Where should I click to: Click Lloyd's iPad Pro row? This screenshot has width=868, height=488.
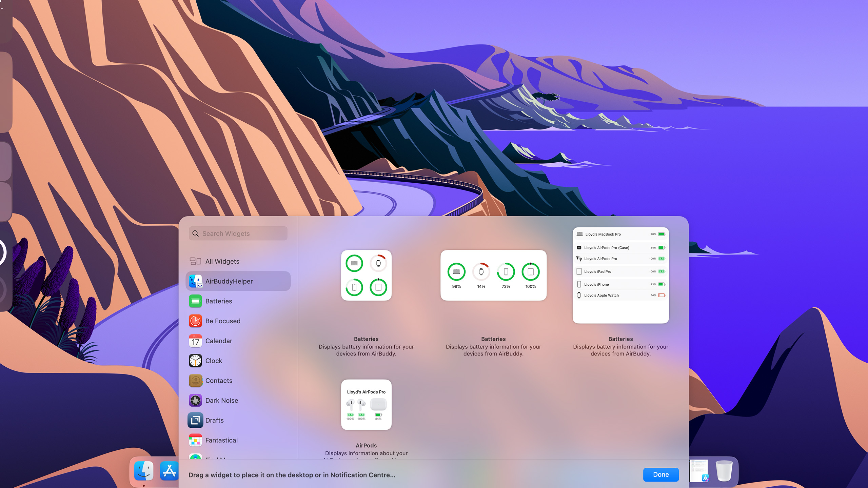620,271
